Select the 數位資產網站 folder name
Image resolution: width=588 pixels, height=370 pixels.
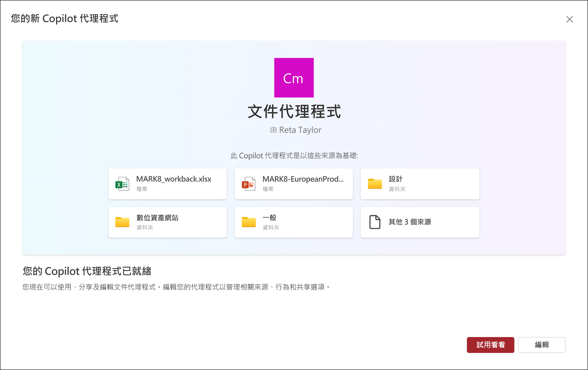[x=157, y=218]
